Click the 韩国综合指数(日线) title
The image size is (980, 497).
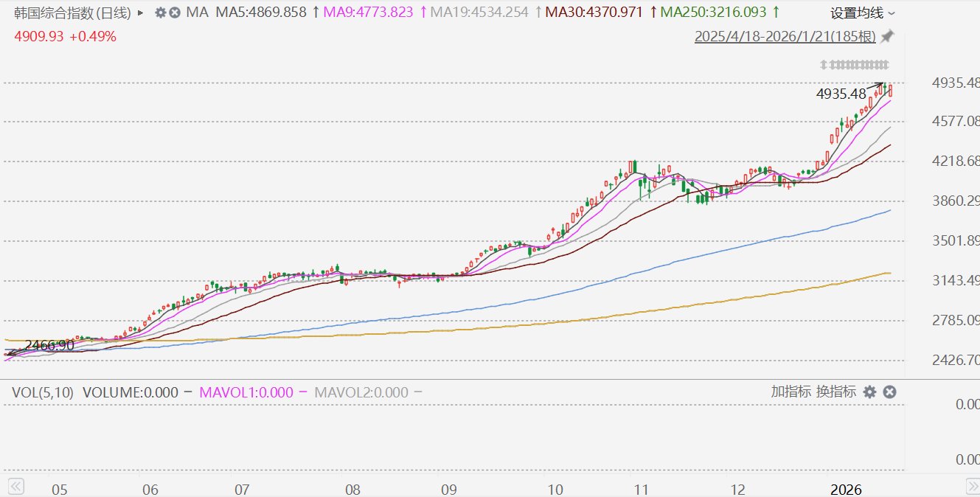click(x=72, y=13)
